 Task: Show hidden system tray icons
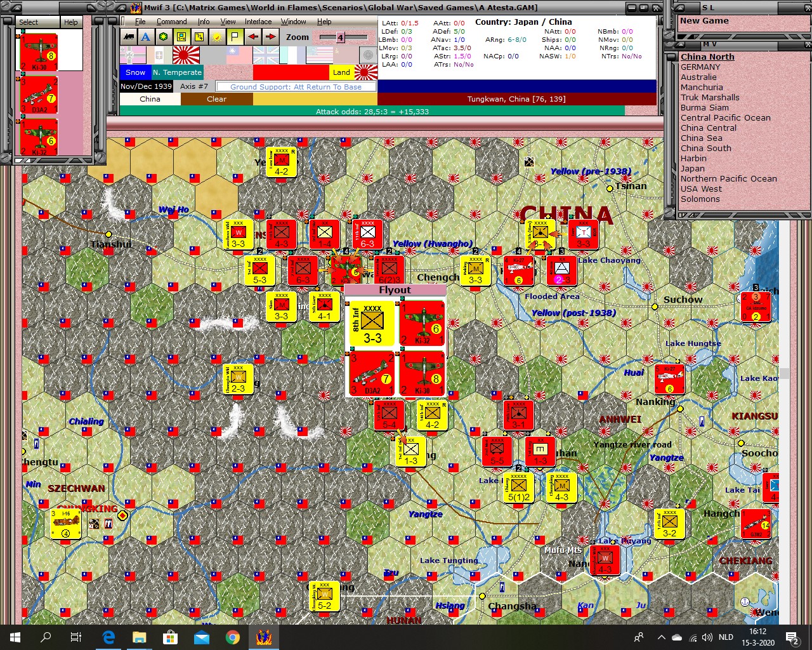(662, 637)
